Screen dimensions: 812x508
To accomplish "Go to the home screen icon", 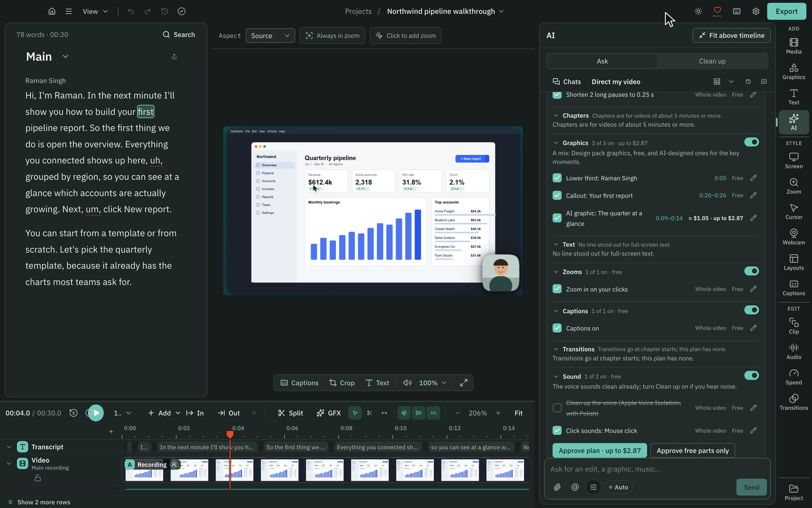I will [52, 11].
